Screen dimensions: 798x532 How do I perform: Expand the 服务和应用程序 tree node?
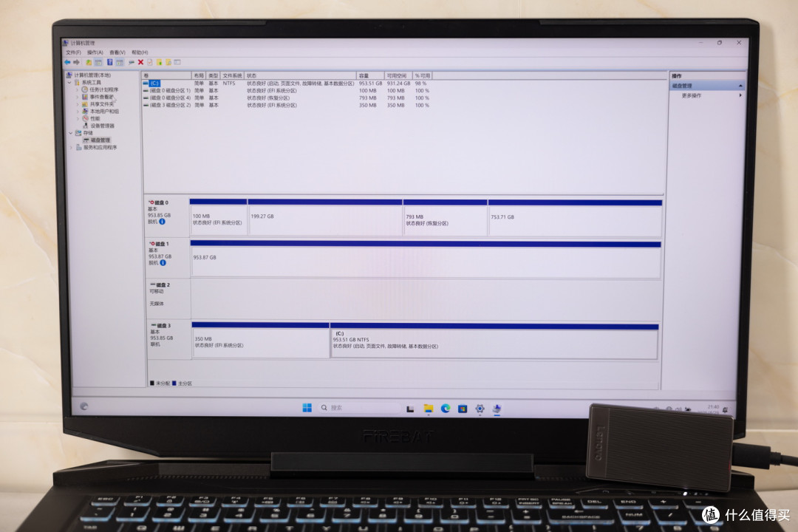(x=71, y=147)
